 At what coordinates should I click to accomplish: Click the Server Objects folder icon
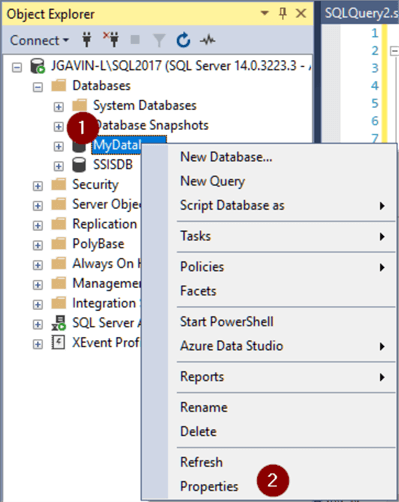coord(59,204)
